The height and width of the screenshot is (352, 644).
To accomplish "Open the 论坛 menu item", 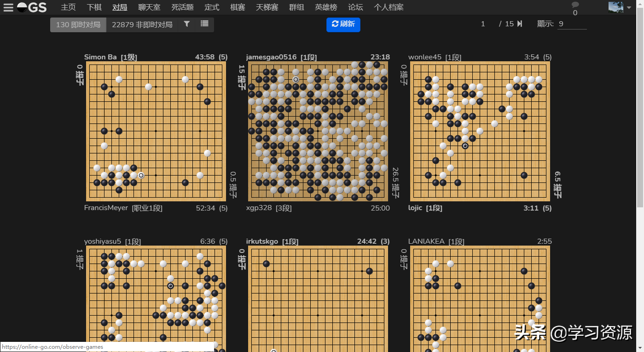I will pos(355,7).
